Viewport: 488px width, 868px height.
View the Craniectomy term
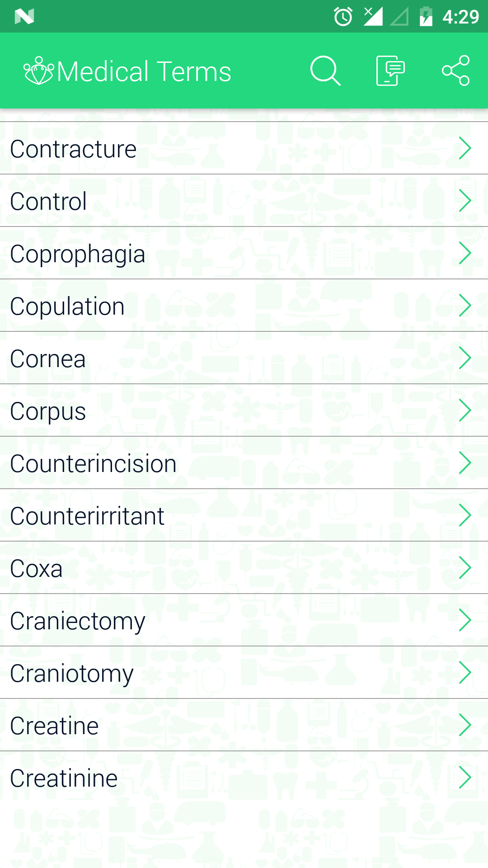point(244,620)
